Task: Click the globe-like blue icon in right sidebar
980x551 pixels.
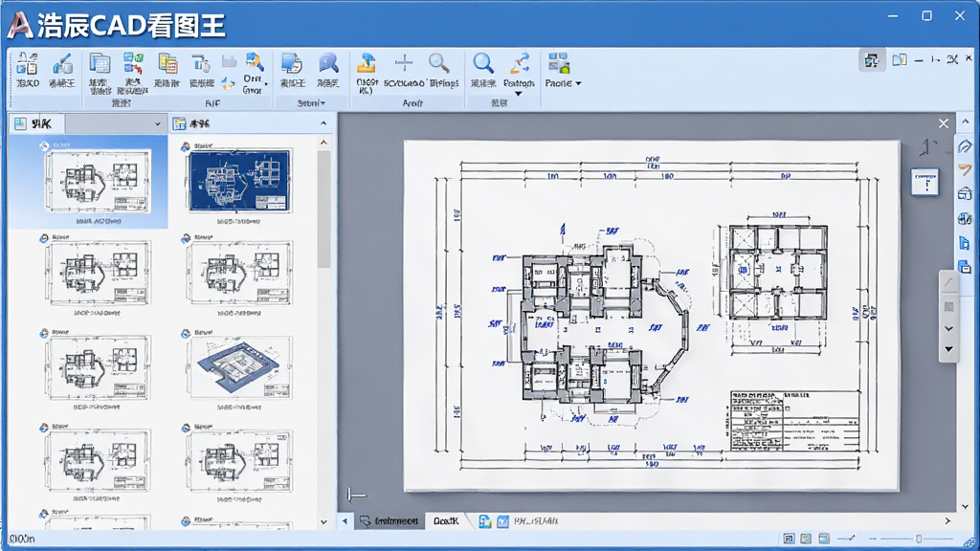Action: pyautogui.click(x=965, y=219)
